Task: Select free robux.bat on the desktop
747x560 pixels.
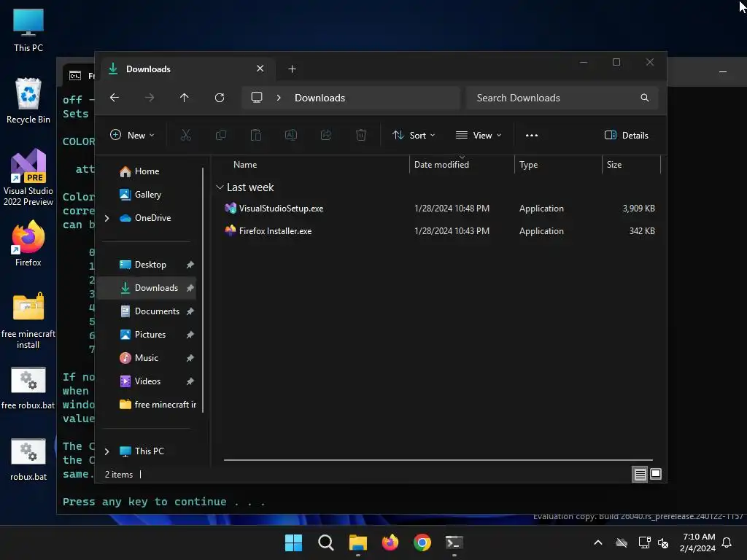Action: [28, 388]
